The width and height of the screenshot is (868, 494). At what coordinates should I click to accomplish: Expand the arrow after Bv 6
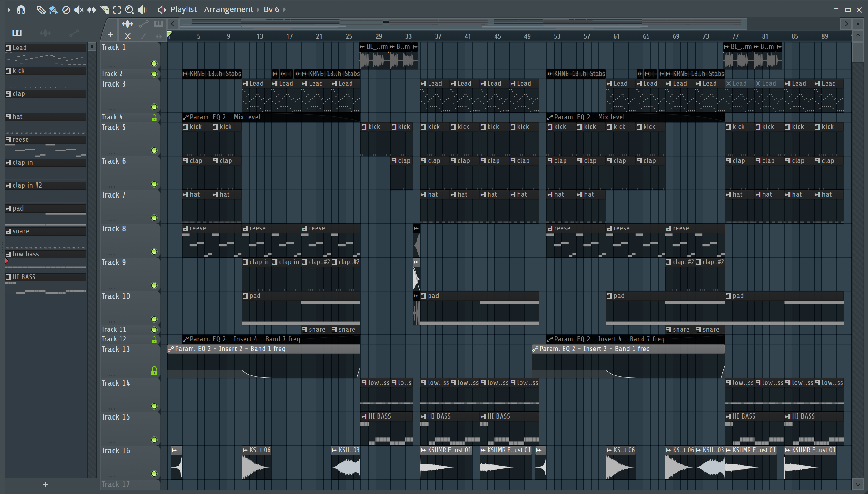pos(285,10)
